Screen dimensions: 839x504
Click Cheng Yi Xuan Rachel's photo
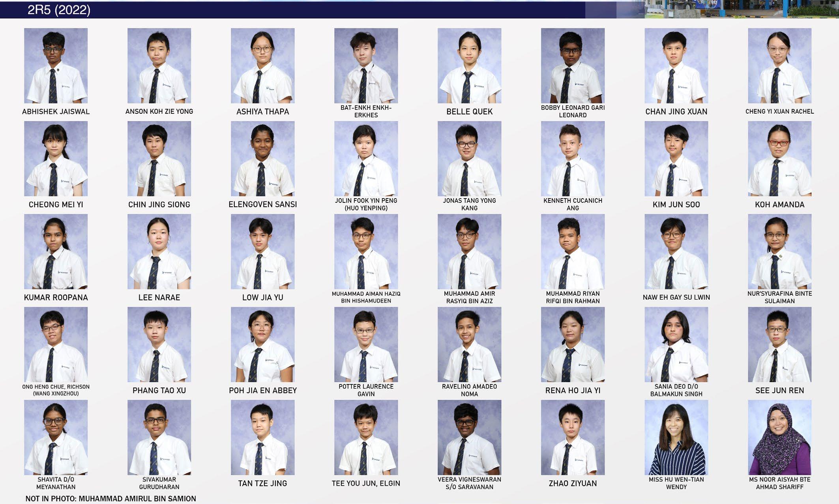(x=779, y=66)
